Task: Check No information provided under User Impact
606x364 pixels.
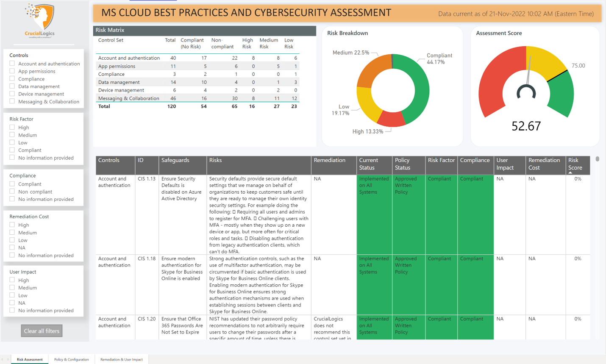Action: [13, 310]
